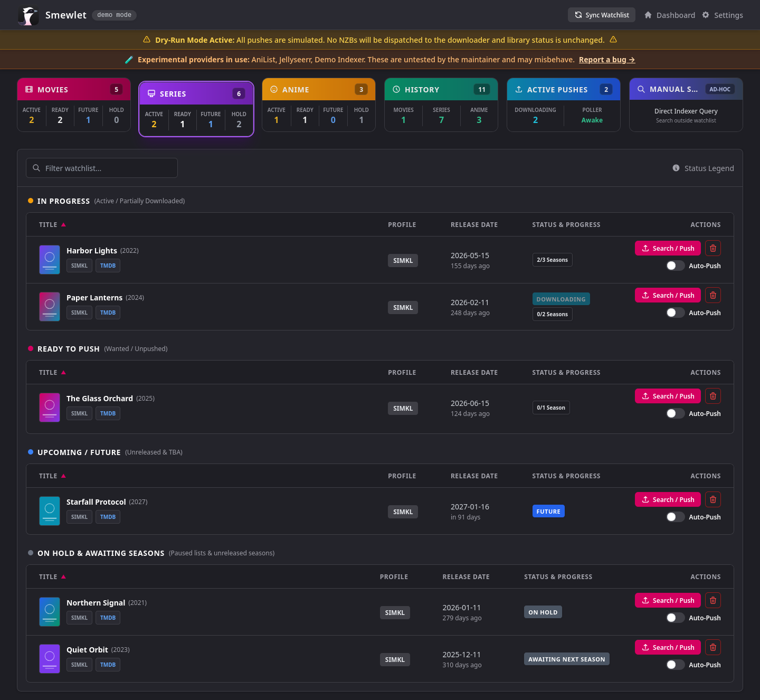The image size is (760, 700).
Task: Turn on Auto-Push for The Glass Orchard
Action: (x=675, y=413)
